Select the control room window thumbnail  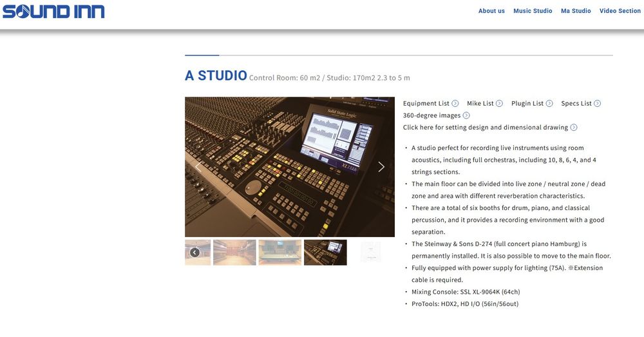(x=279, y=253)
